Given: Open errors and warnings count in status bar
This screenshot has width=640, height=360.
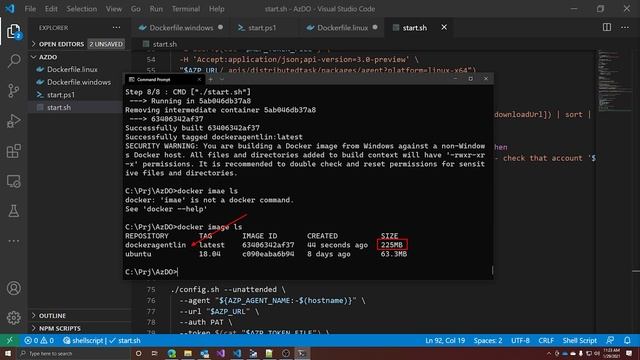Looking at the screenshot, I should click(x=39, y=340).
